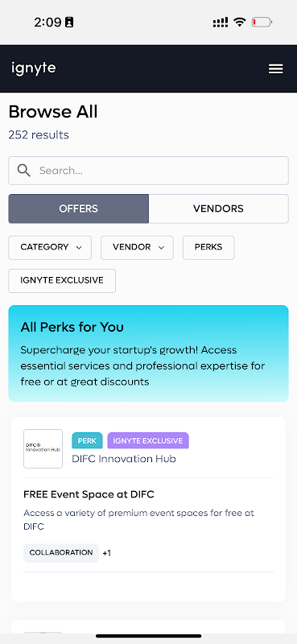Tap the Wi-Fi status icon
The width and height of the screenshot is (297, 644).
240,23
